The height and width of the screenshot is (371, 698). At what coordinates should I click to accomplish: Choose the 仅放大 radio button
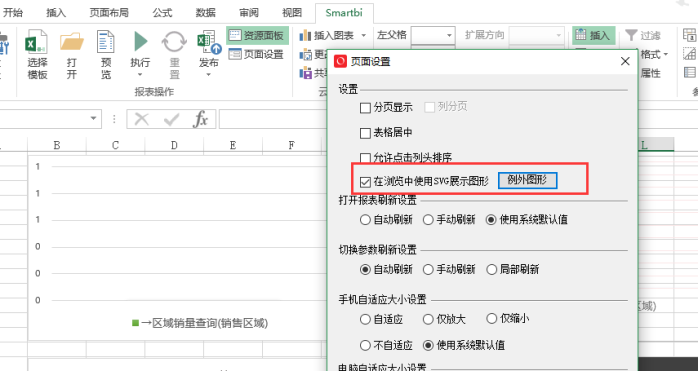[428, 319]
